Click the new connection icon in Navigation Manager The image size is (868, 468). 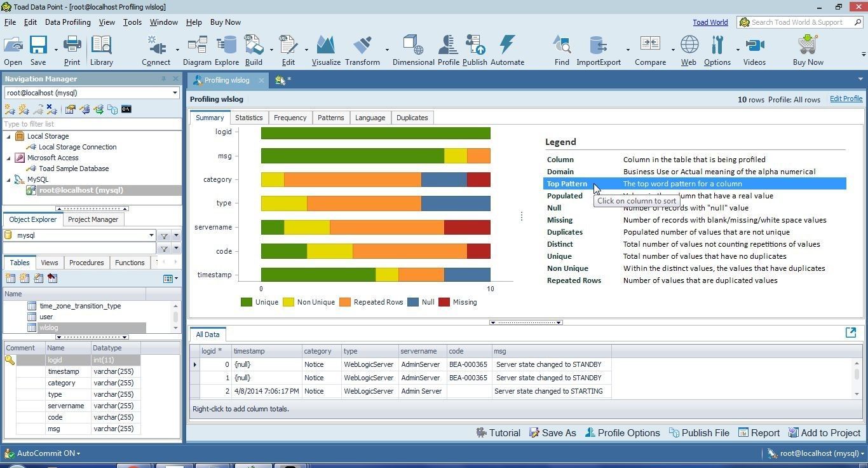(x=10, y=109)
